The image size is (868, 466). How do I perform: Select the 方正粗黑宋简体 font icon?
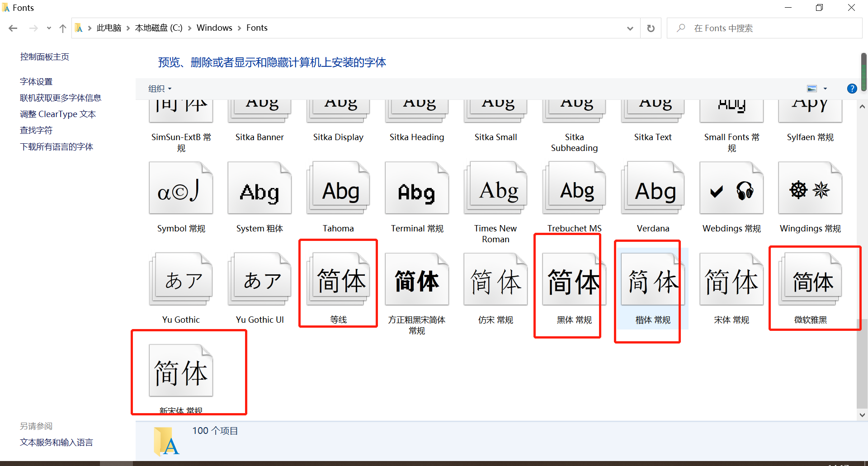[417, 279]
